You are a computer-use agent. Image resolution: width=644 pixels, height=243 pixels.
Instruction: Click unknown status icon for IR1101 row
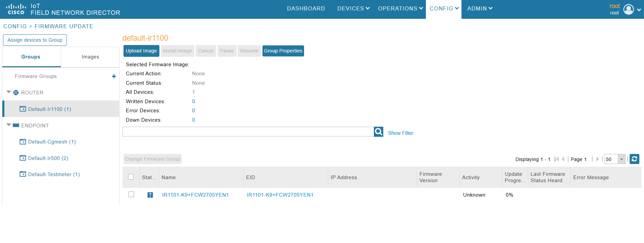pos(150,195)
